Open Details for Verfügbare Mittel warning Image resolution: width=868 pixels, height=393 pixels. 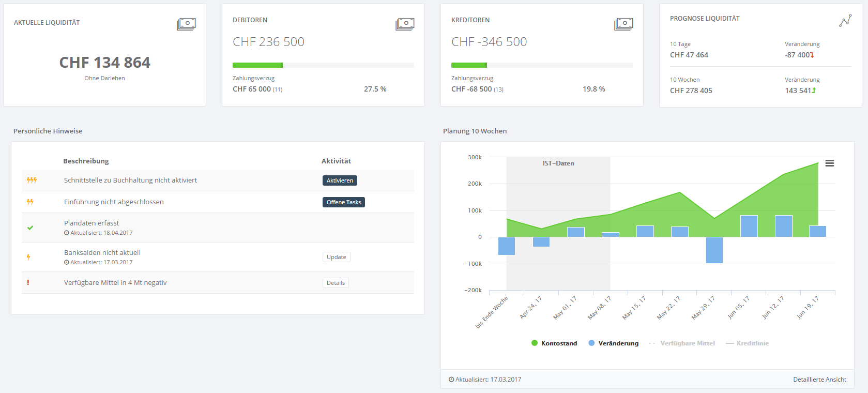coord(336,283)
